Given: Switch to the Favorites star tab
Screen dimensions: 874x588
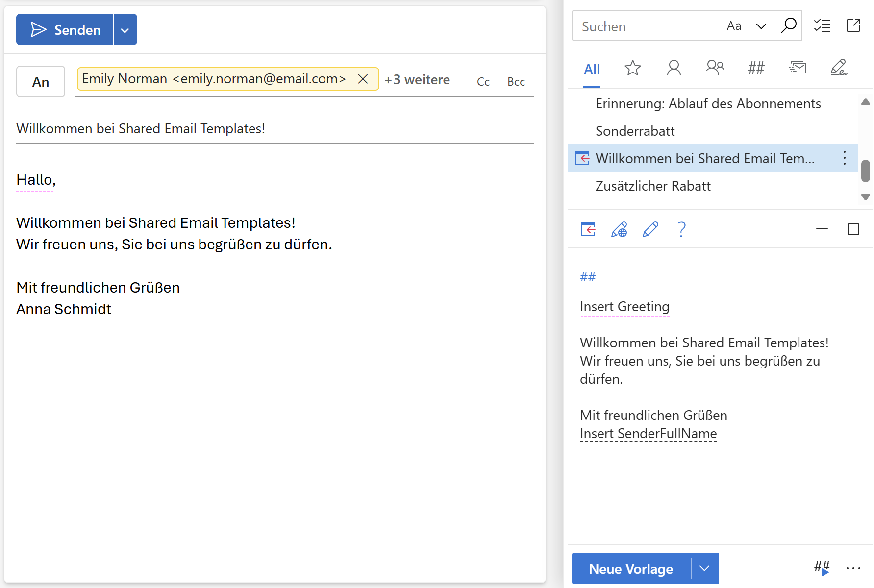Looking at the screenshot, I should click(633, 68).
